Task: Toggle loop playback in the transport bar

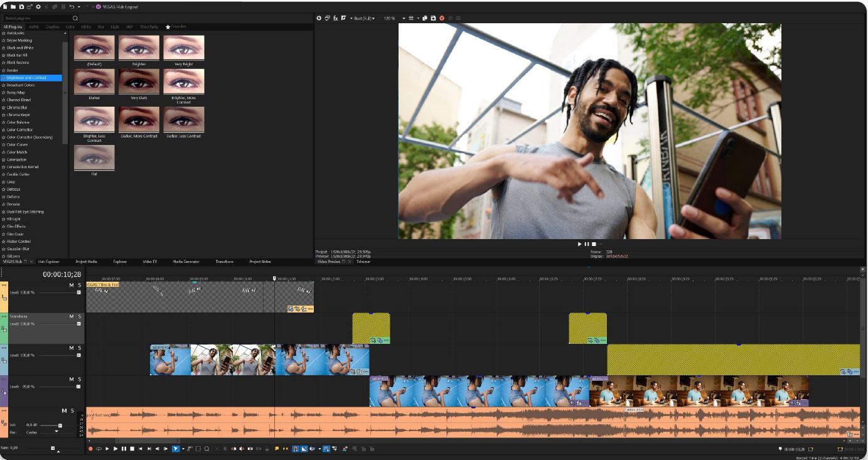Action: point(99,449)
